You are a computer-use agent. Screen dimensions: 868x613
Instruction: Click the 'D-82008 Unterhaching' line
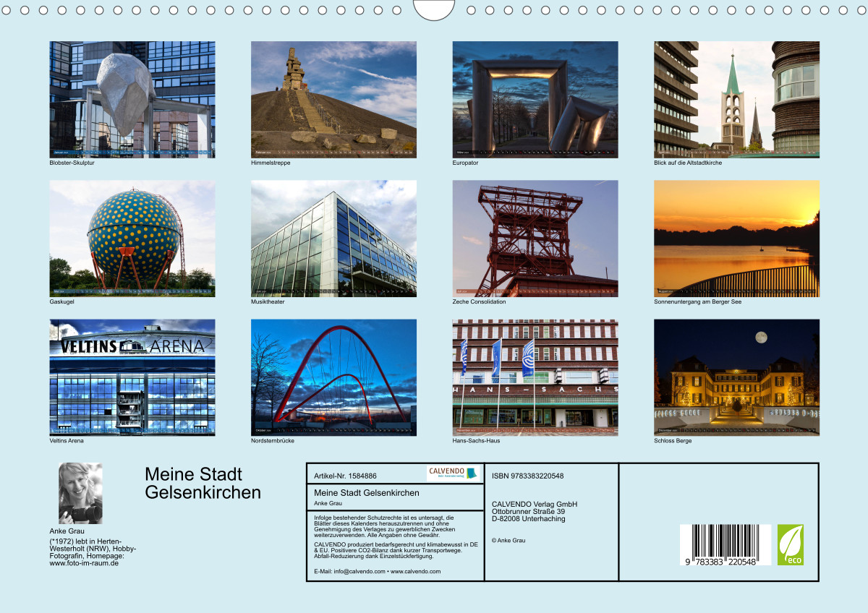click(x=528, y=518)
